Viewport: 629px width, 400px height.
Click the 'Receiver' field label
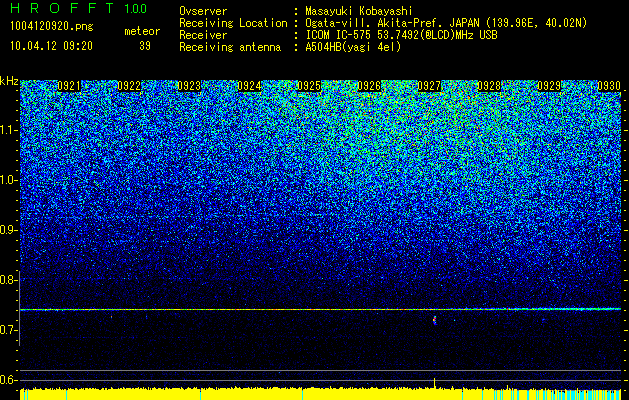click(203, 35)
